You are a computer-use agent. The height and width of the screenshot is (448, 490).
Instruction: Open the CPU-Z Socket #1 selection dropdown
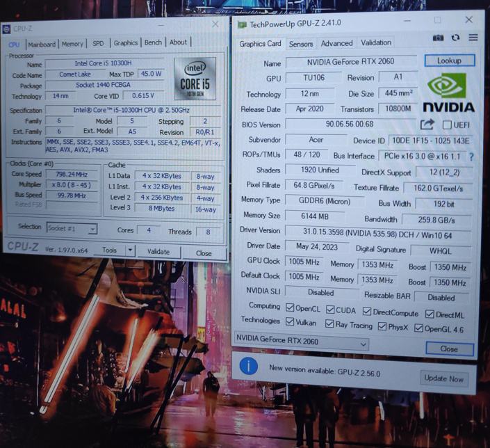pyautogui.click(x=72, y=228)
